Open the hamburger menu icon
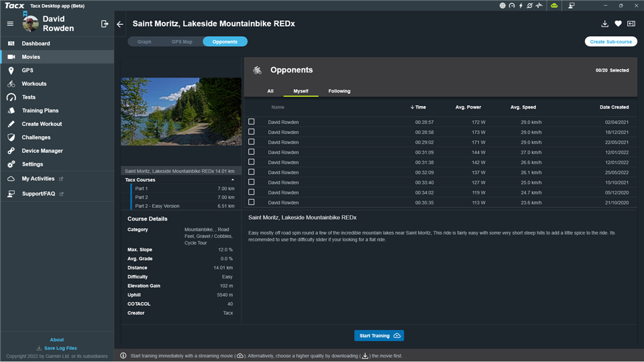The image size is (644, 362). (10, 24)
